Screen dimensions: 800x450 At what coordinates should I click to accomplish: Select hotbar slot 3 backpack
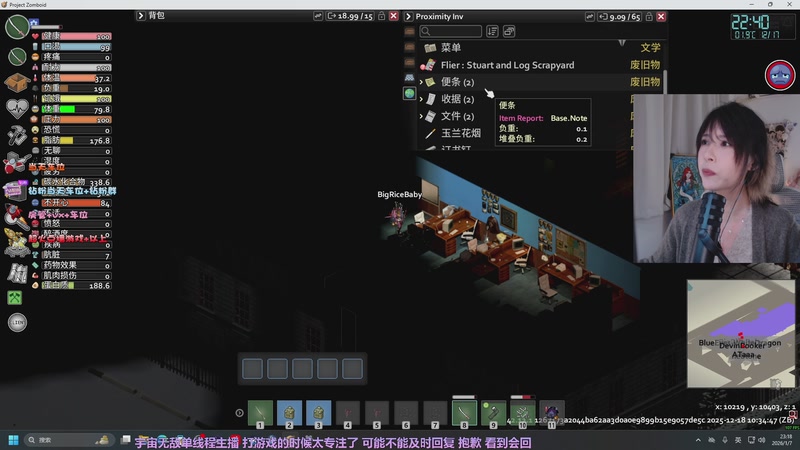(318, 413)
